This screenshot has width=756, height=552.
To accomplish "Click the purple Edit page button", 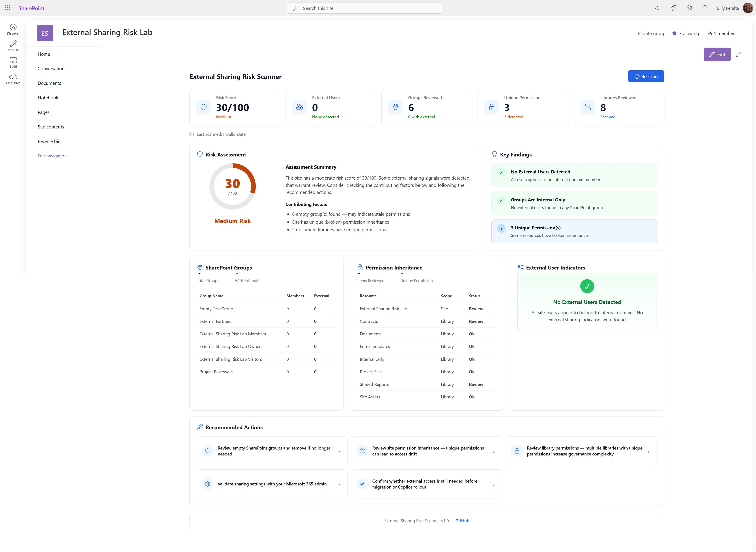I will click(x=717, y=54).
